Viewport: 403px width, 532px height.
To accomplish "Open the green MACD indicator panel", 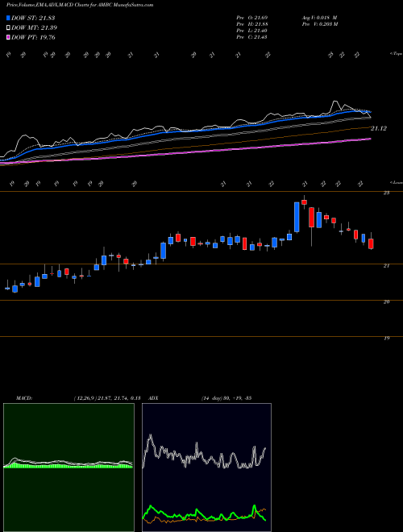I will pyautogui.click(x=69, y=468).
